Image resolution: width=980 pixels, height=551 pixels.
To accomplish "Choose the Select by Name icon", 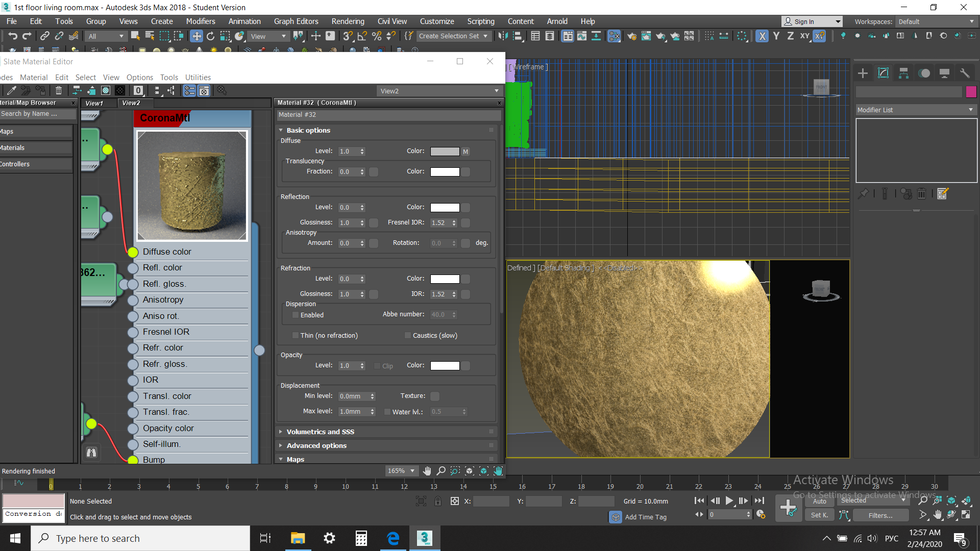I will click(x=150, y=36).
